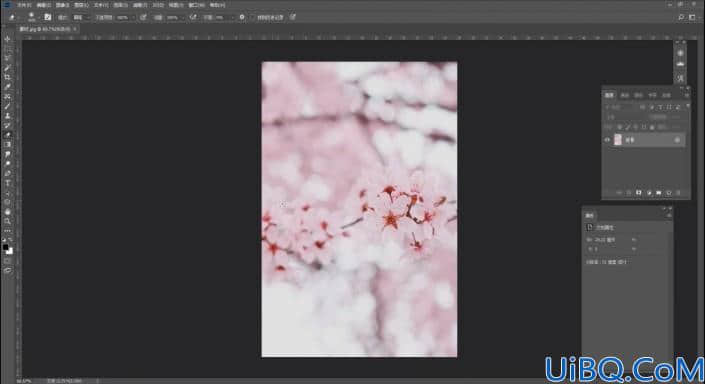The height and width of the screenshot is (384, 705).
Task: Select the Dodge tool
Action: click(7, 164)
